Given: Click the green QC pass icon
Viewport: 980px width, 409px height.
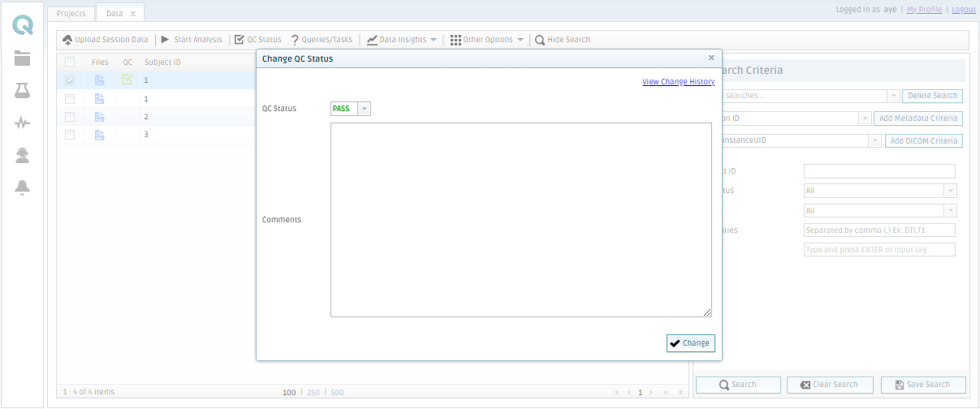Looking at the screenshot, I should point(127,80).
